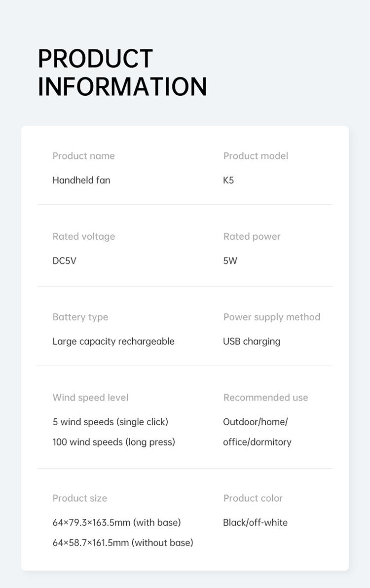
Task: Select the Power supply method label
Action: pyautogui.click(x=272, y=317)
